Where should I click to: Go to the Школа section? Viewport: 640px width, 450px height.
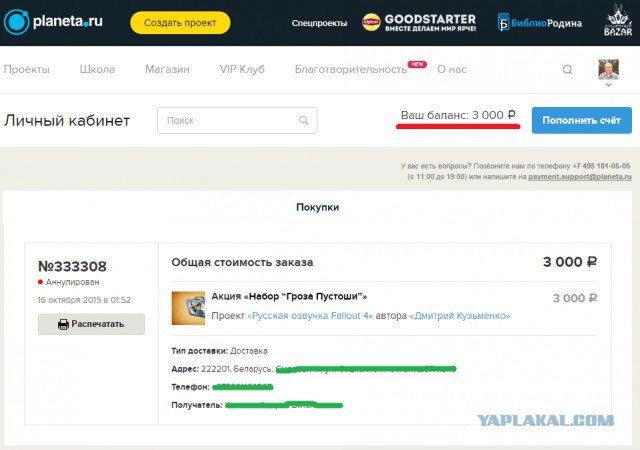click(97, 69)
